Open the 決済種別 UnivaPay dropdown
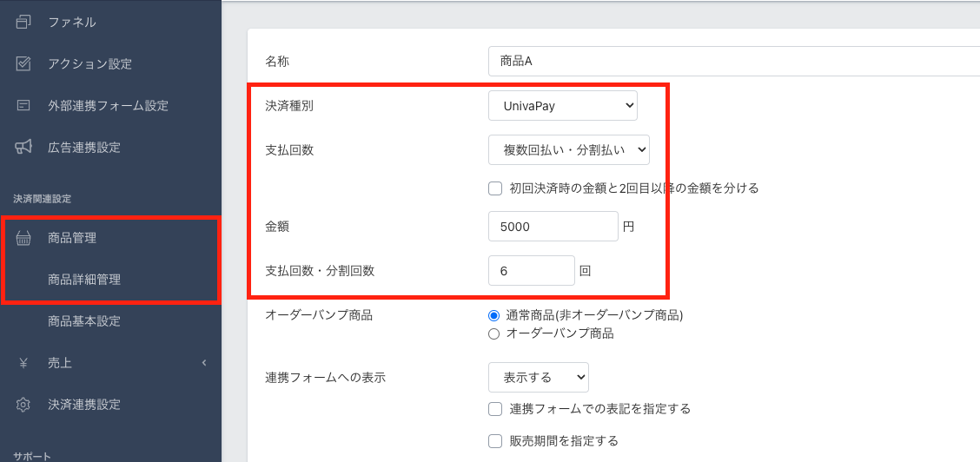 (562, 106)
